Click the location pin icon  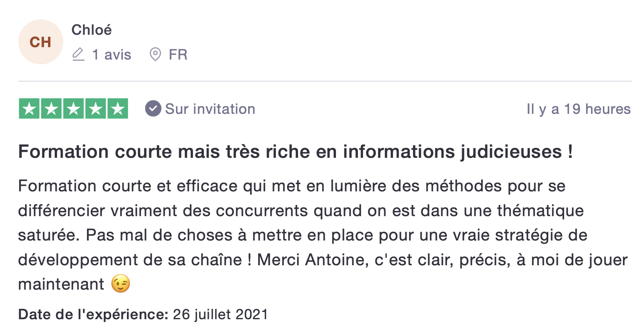pos(155,54)
